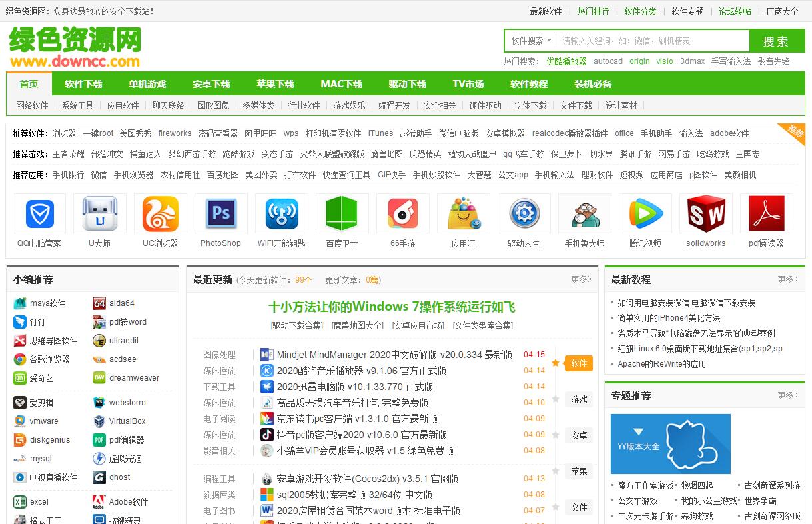The height and width of the screenshot is (524, 812).
Task: Open the 软件搜索 dropdown
Action: pos(531,41)
